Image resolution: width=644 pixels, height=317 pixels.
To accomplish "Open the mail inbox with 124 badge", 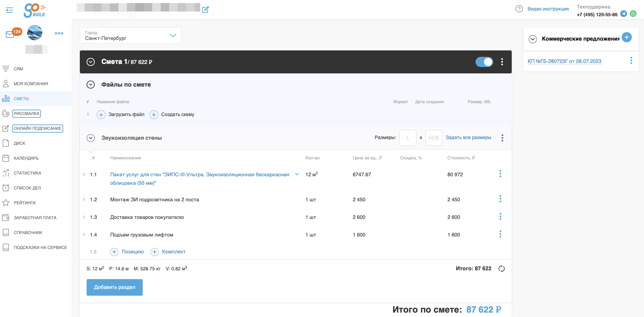I will click(x=10, y=34).
